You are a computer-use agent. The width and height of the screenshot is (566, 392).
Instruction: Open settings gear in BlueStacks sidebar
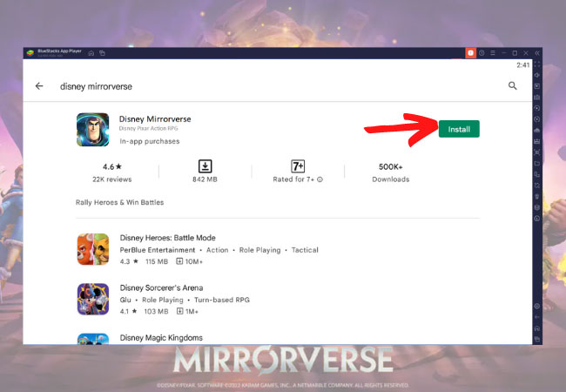coord(536,306)
